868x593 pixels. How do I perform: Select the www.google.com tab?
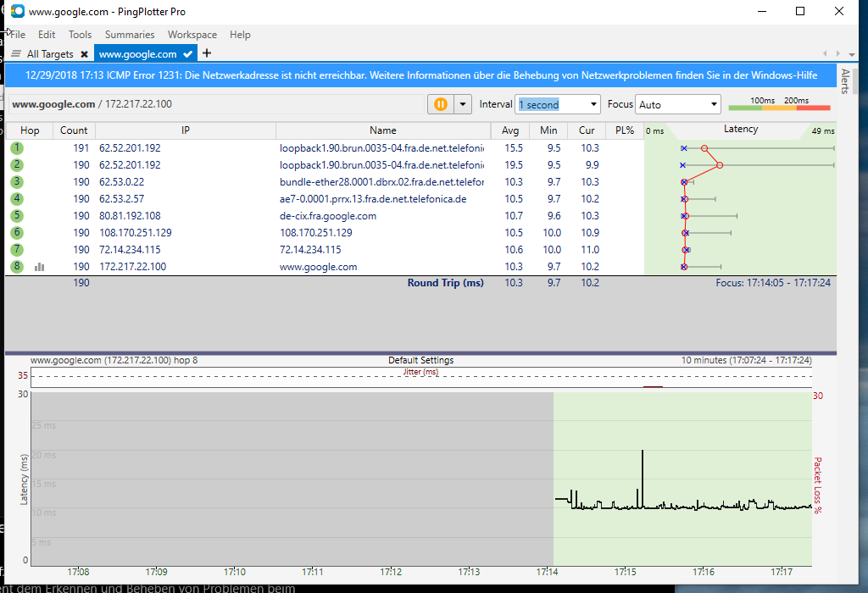point(138,53)
